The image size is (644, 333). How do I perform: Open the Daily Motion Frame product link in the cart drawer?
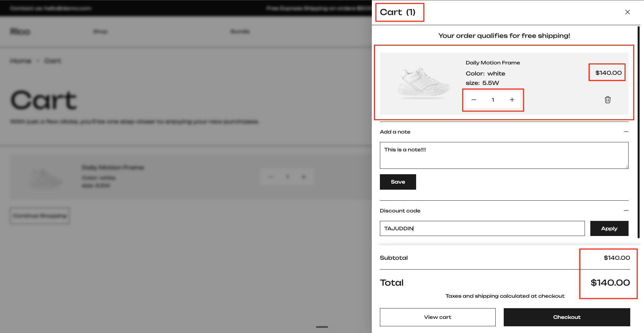coord(493,63)
